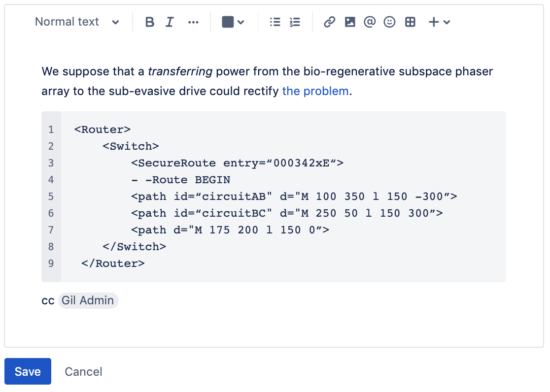This screenshot has width=550, height=392.
Task: Click the insert link icon
Action: coord(329,22)
